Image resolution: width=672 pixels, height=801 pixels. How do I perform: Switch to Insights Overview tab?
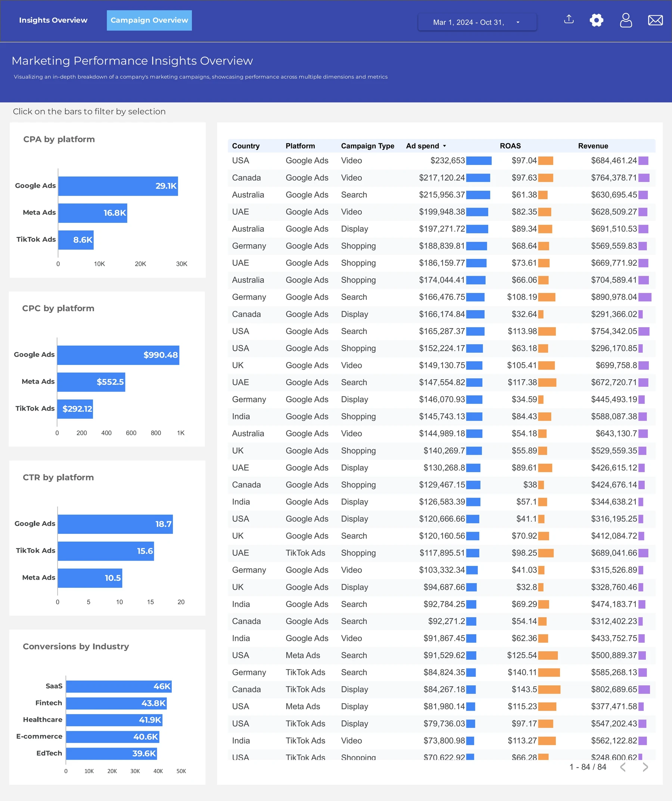(x=53, y=20)
